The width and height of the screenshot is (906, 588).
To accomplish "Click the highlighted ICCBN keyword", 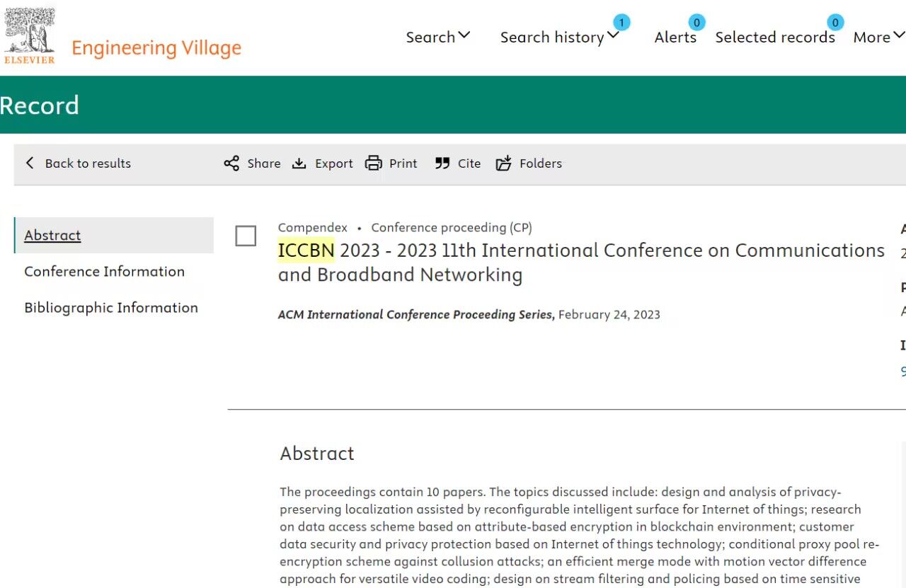I will tap(306, 250).
